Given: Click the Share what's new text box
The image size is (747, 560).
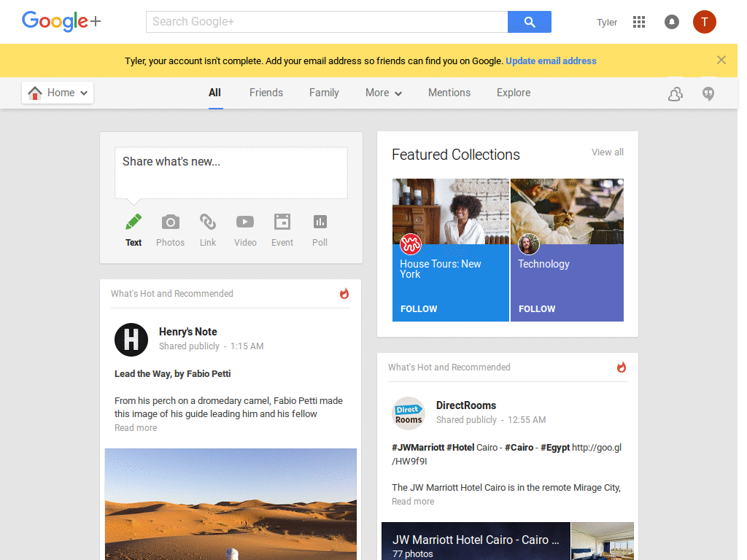Looking at the screenshot, I should [231, 172].
